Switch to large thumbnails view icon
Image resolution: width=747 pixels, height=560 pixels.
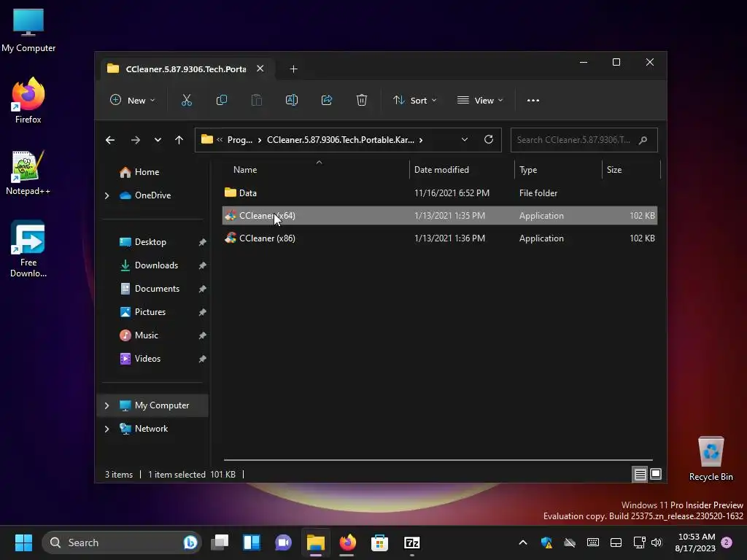point(656,474)
